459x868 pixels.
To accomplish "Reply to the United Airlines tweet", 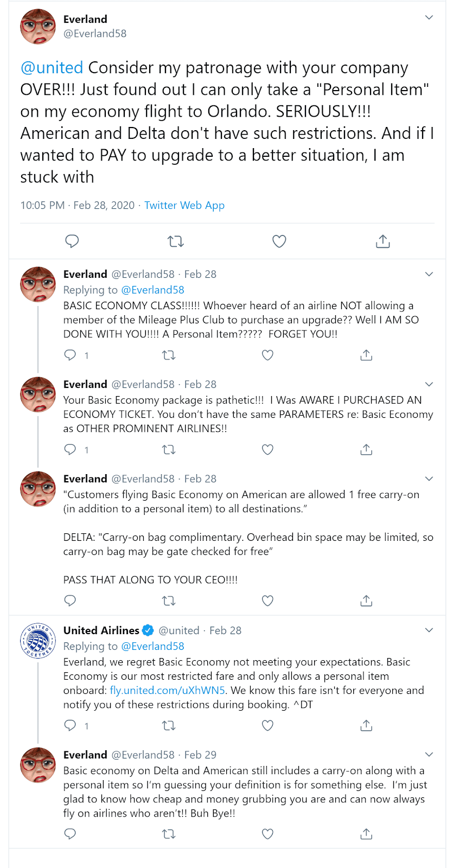I will point(70,725).
